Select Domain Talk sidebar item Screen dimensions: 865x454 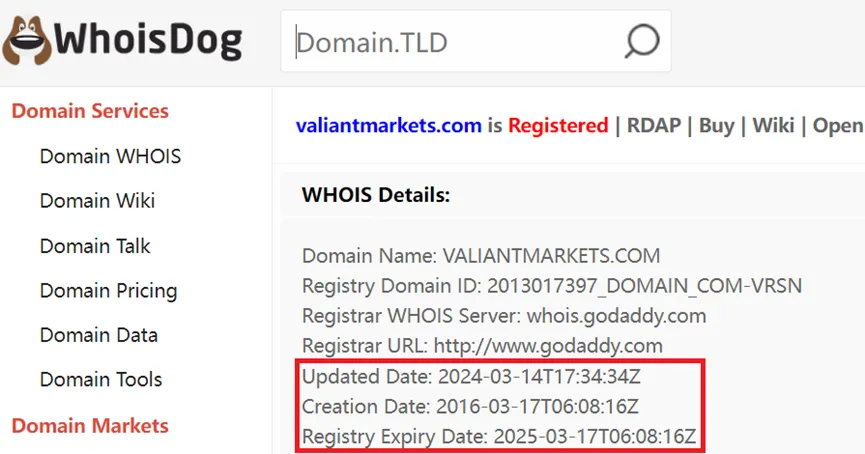(x=95, y=246)
